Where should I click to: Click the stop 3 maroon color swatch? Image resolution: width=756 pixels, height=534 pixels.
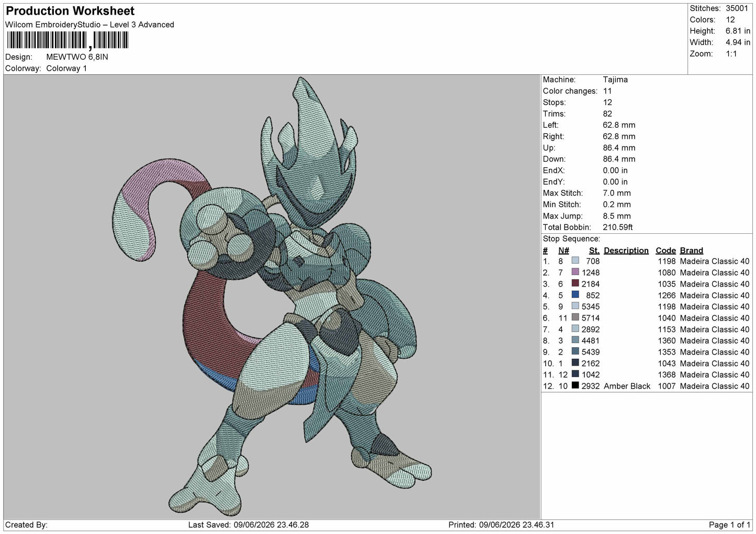(x=576, y=283)
